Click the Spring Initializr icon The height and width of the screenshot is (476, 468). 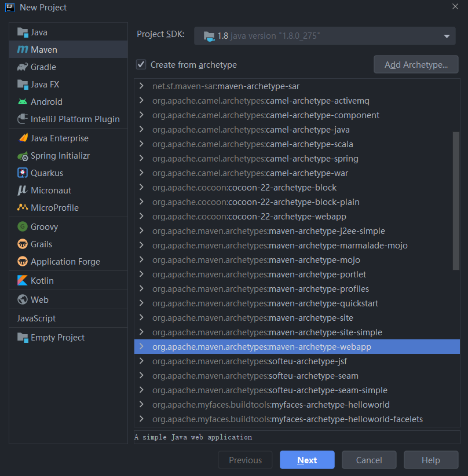(x=23, y=156)
